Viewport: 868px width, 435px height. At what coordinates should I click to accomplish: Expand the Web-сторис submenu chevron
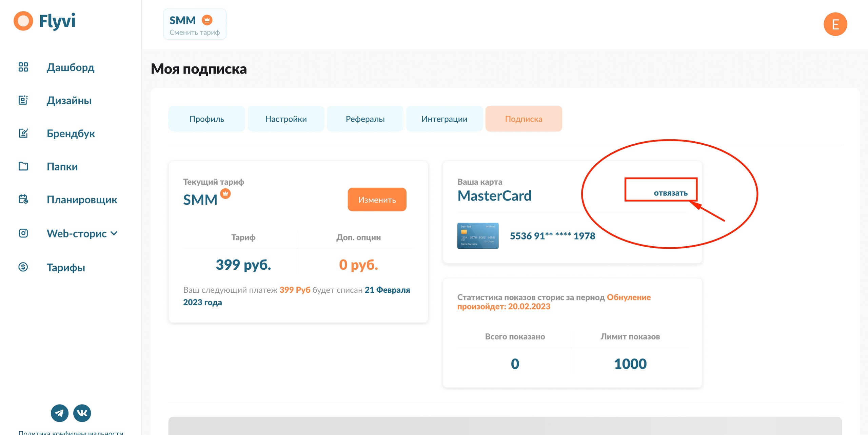point(114,233)
